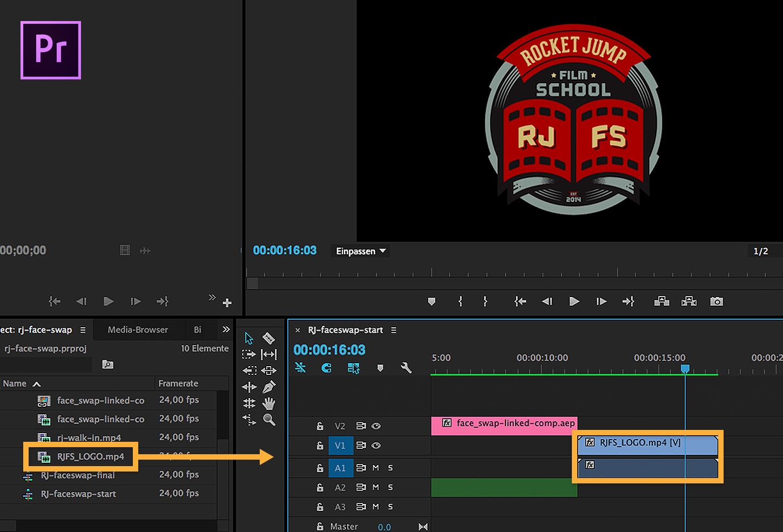Switch to the Media-Browser tab

(138, 329)
